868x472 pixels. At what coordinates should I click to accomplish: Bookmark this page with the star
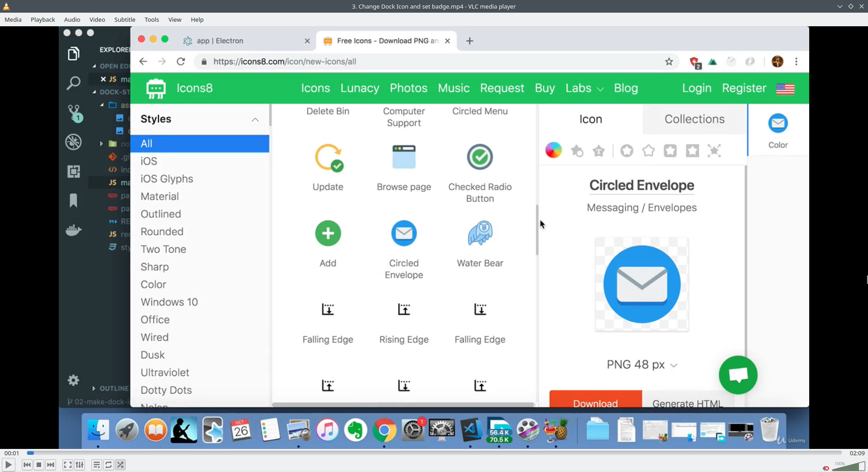tap(669, 62)
